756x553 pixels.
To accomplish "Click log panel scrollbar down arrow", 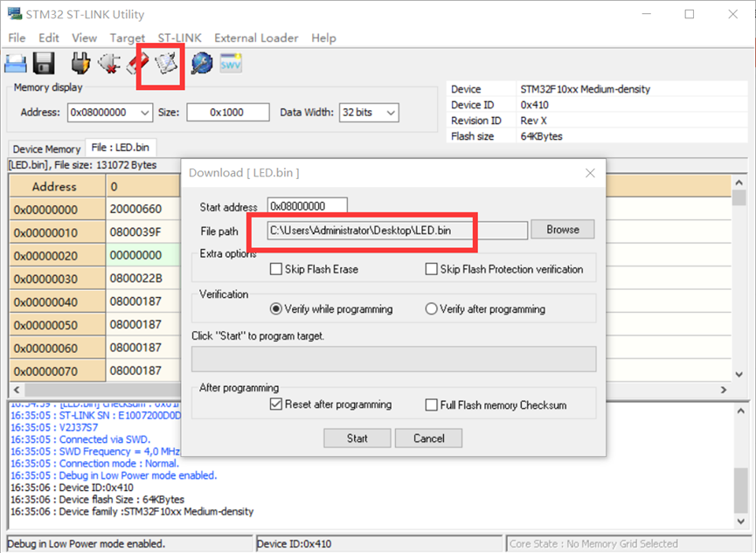I will click(740, 522).
